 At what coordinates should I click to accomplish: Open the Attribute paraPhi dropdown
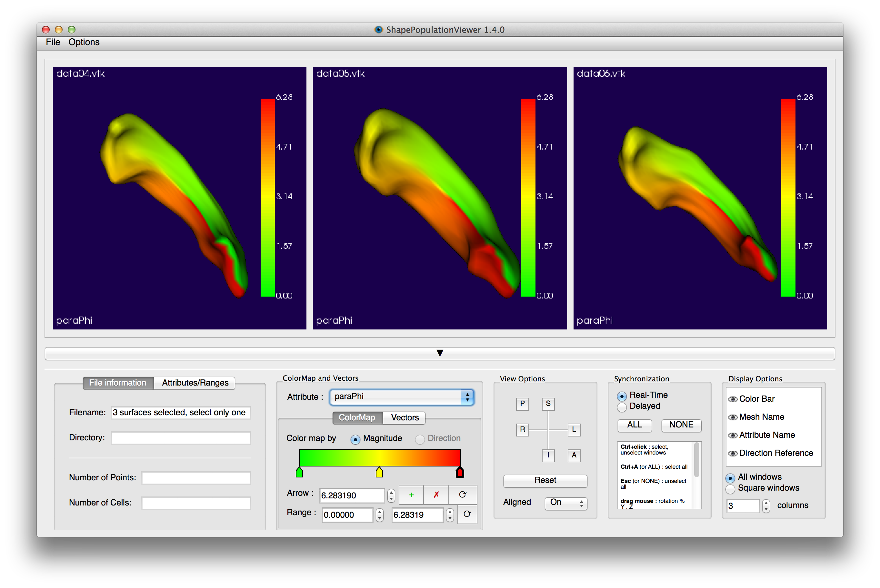coord(402,397)
